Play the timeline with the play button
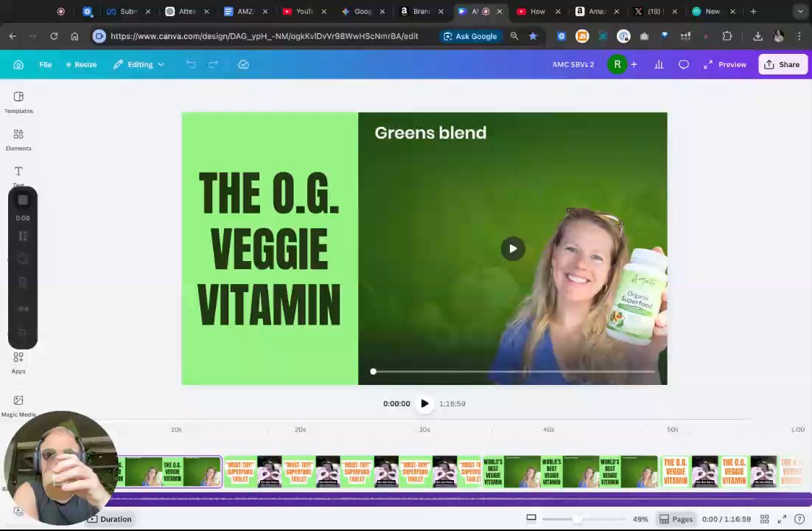 (424, 403)
